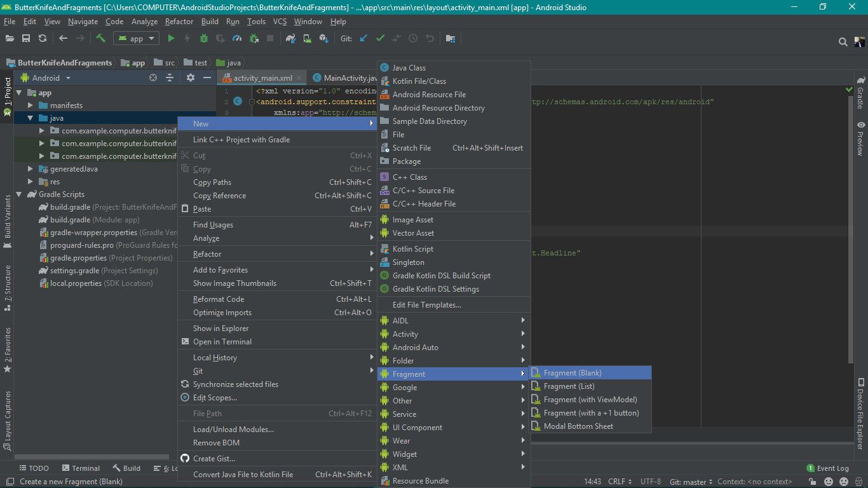Open the Refactor menu bar item
This screenshot has width=868, height=488.
pos(179,22)
